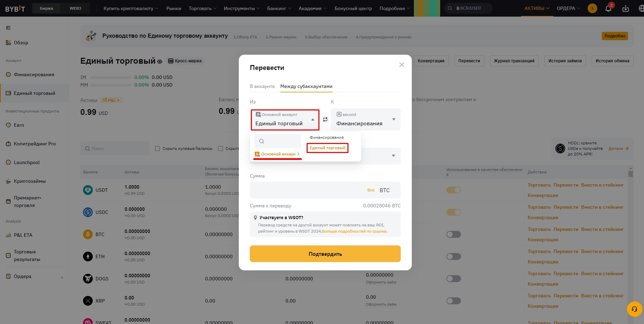Click the support headset chat icon
The height and width of the screenshot is (324, 644).
point(634,309)
